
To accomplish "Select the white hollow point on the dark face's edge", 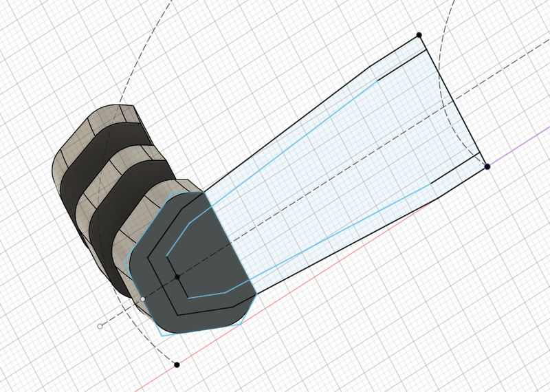I will coord(143,299).
